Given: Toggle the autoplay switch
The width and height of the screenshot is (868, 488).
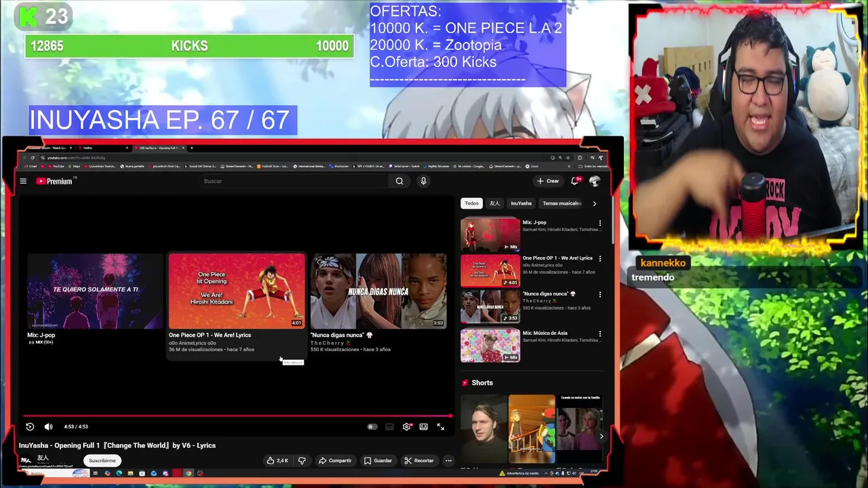Looking at the screenshot, I should coord(372,426).
